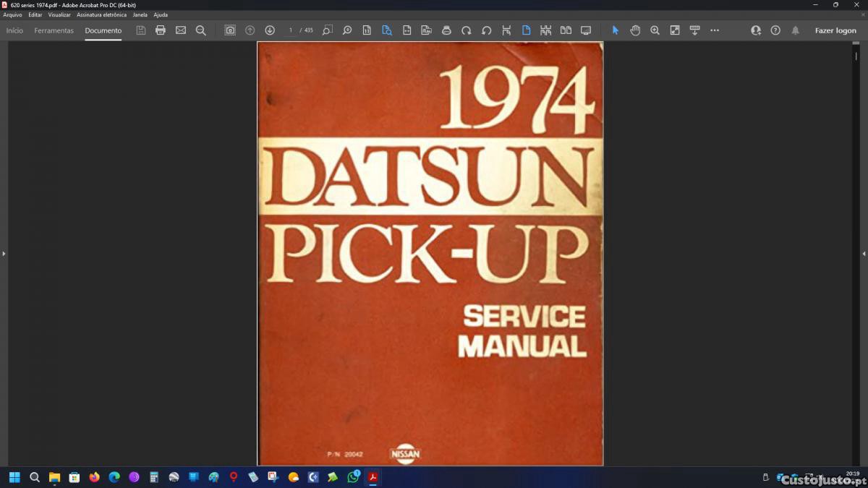Go to next page with down arrow

point(270,30)
